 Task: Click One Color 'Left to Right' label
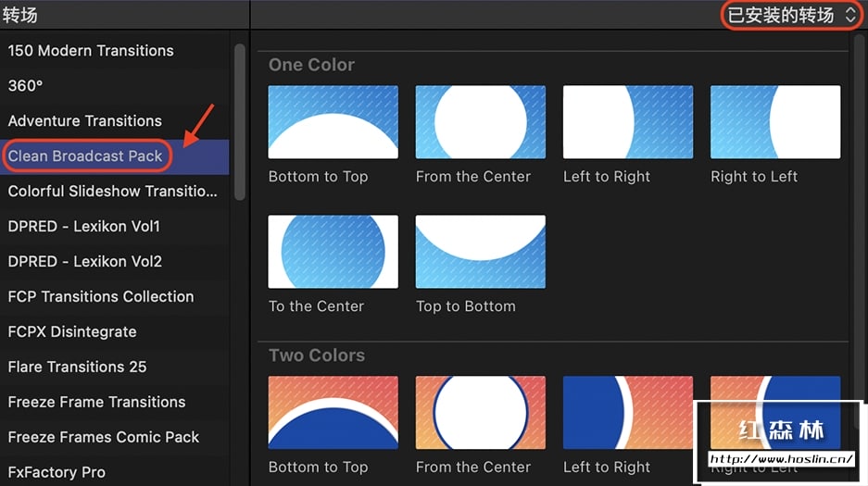point(607,177)
